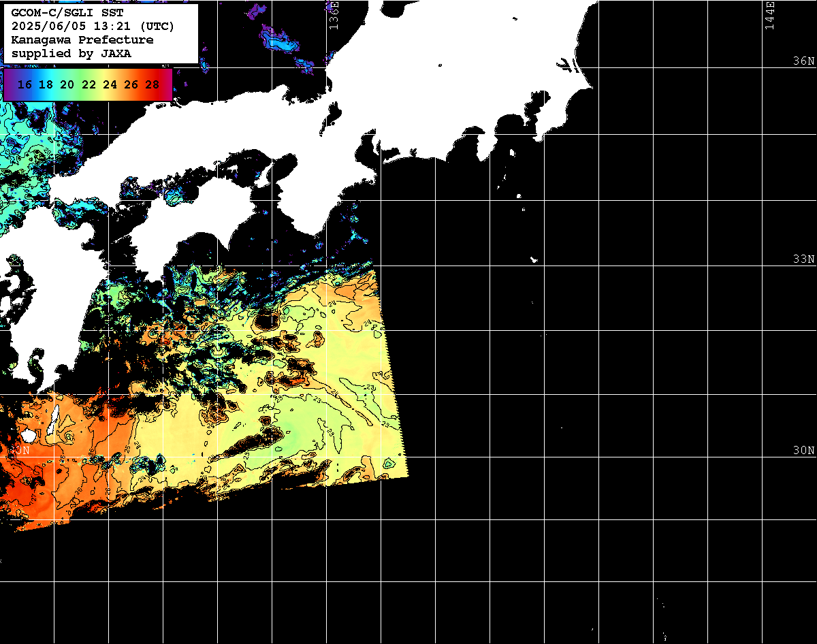Image resolution: width=817 pixels, height=644 pixels.
Task: Click the 30N label on the black ocean area
Action: click(x=803, y=450)
